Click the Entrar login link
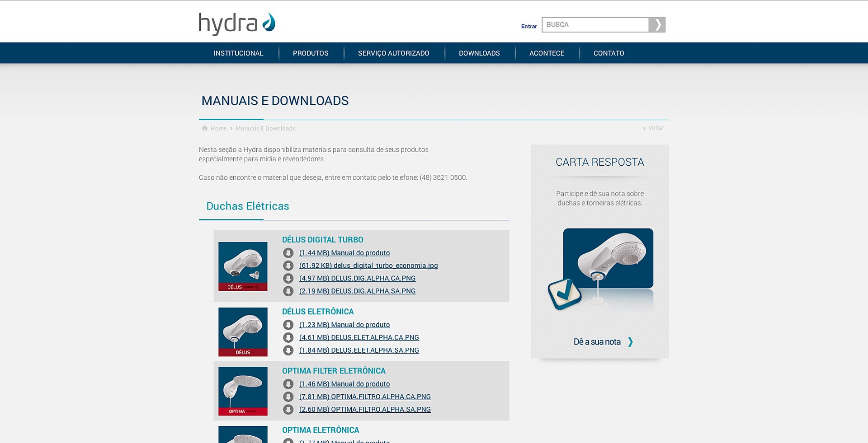The image size is (868, 443). (x=529, y=26)
